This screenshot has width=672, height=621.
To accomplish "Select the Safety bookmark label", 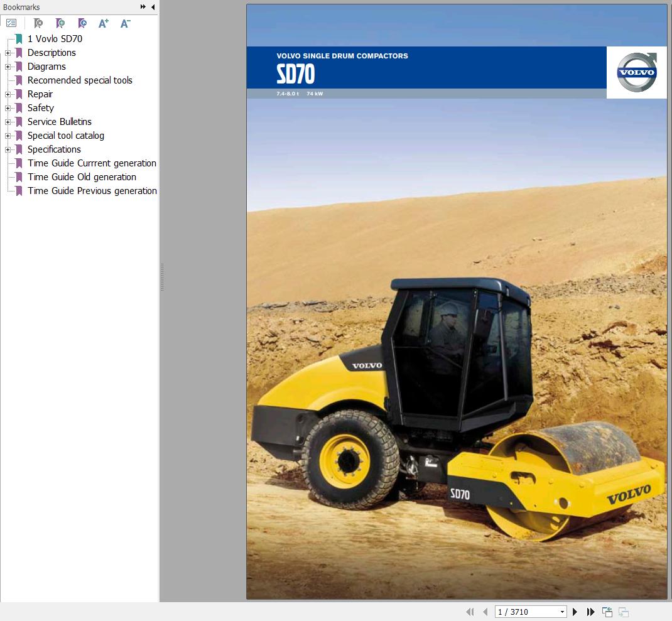I will 41,108.
